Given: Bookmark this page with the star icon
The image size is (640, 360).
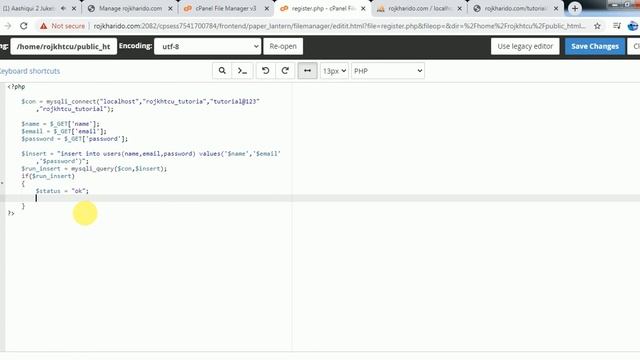Looking at the screenshot, I should tap(597, 26).
